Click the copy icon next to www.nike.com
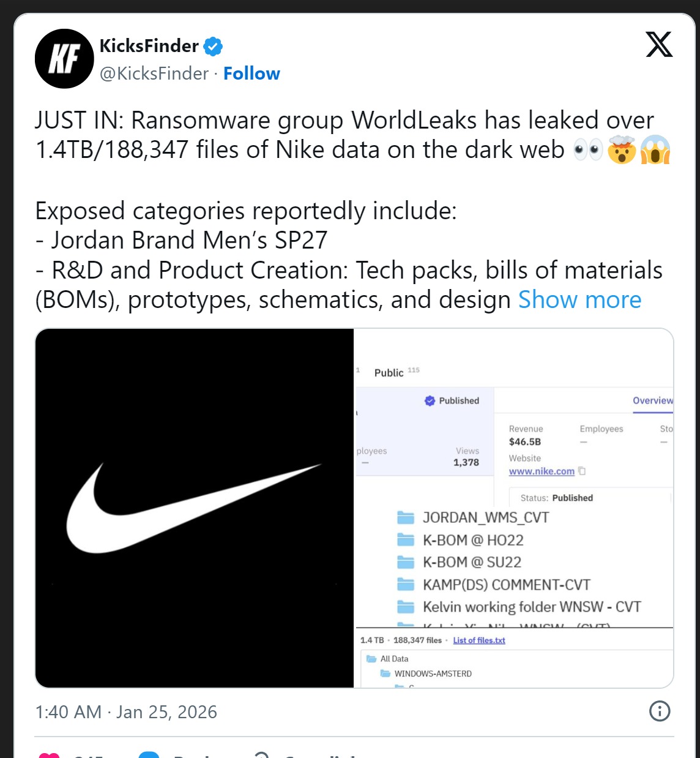 point(581,471)
